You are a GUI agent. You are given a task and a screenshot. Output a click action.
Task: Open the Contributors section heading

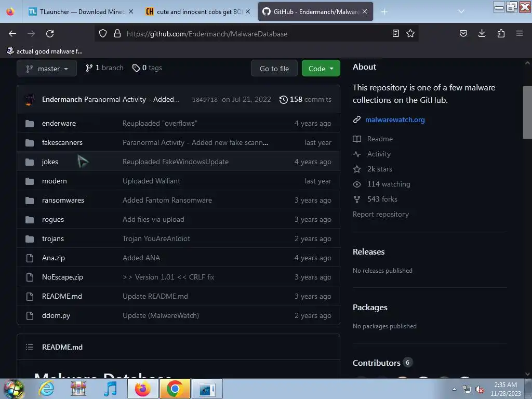[377, 363]
